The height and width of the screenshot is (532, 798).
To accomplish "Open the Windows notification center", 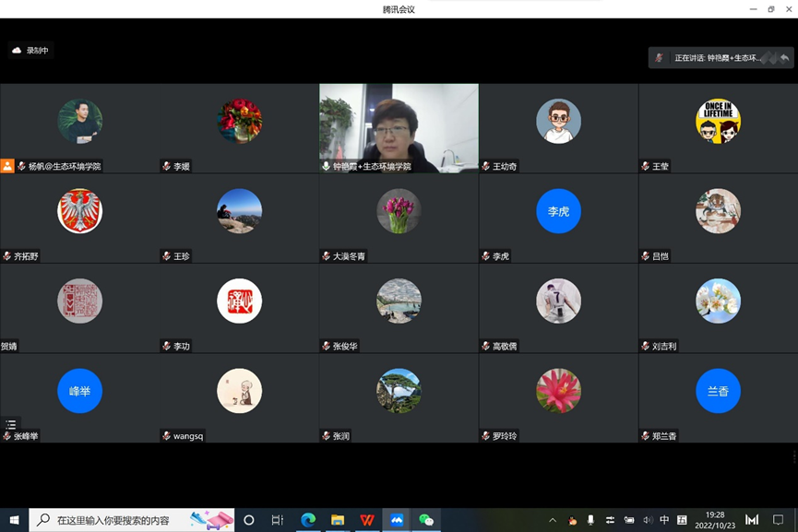I will pos(778,520).
